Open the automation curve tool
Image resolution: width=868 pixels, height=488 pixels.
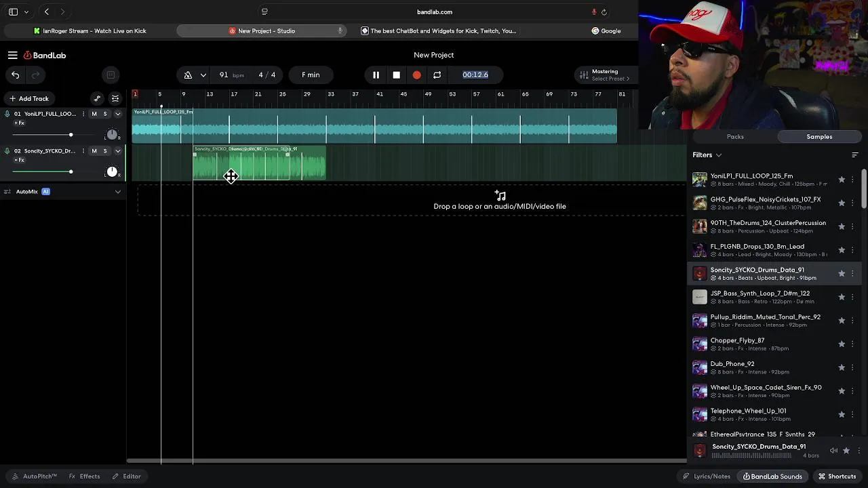pos(97,99)
